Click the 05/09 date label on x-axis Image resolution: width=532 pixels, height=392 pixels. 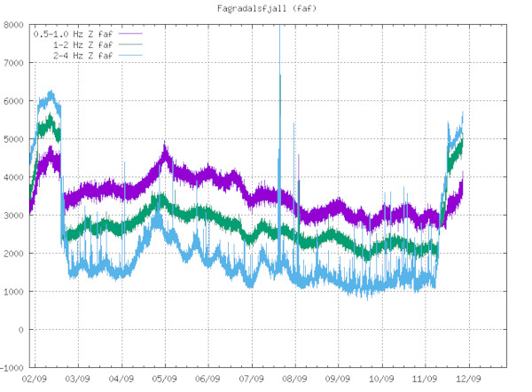[164, 377]
